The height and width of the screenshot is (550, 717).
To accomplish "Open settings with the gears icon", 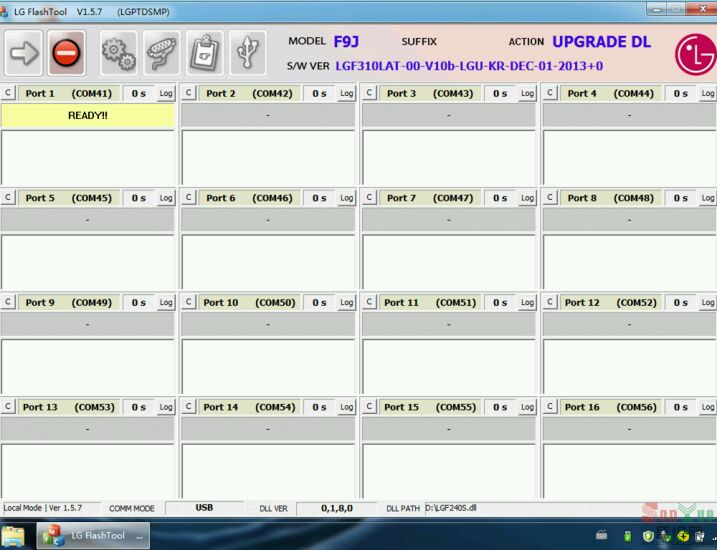I will point(118,53).
